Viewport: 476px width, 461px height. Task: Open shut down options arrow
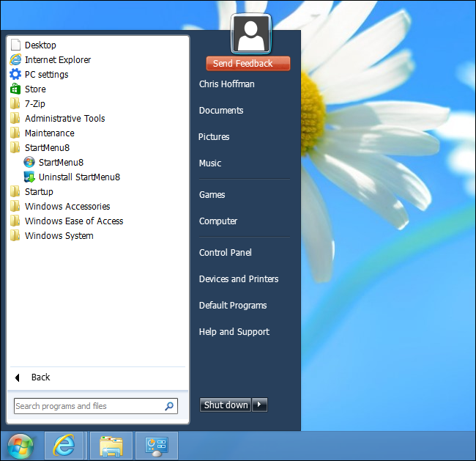click(259, 405)
